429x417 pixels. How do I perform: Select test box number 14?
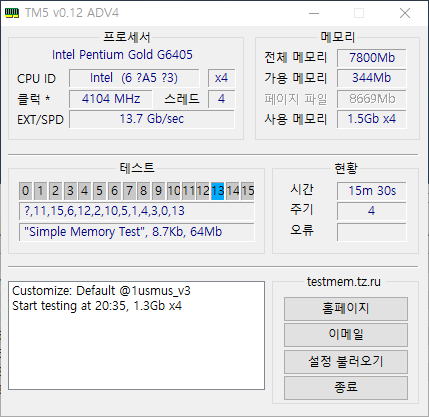(233, 191)
